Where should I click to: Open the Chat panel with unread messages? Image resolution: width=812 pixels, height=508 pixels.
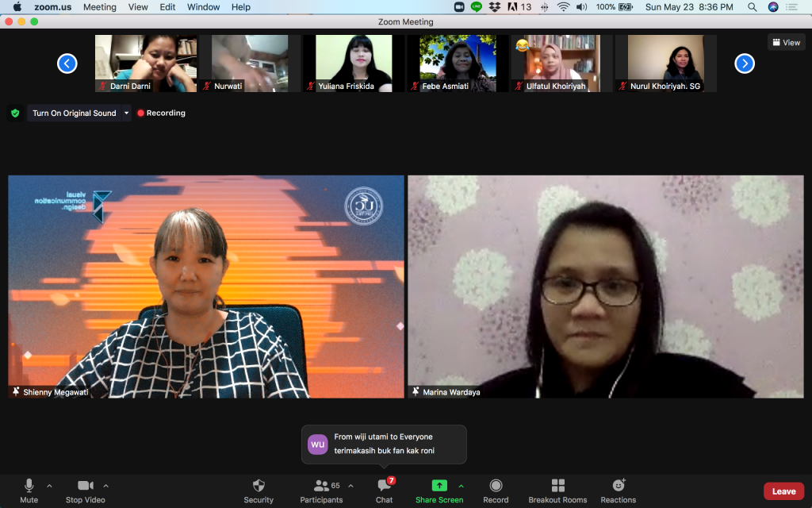(385, 490)
